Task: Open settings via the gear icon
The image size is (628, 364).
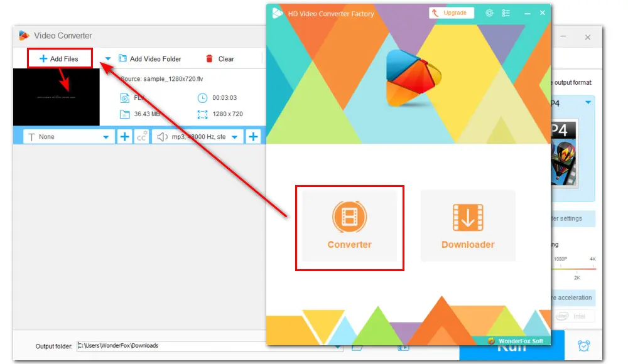Action: [x=489, y=13]
